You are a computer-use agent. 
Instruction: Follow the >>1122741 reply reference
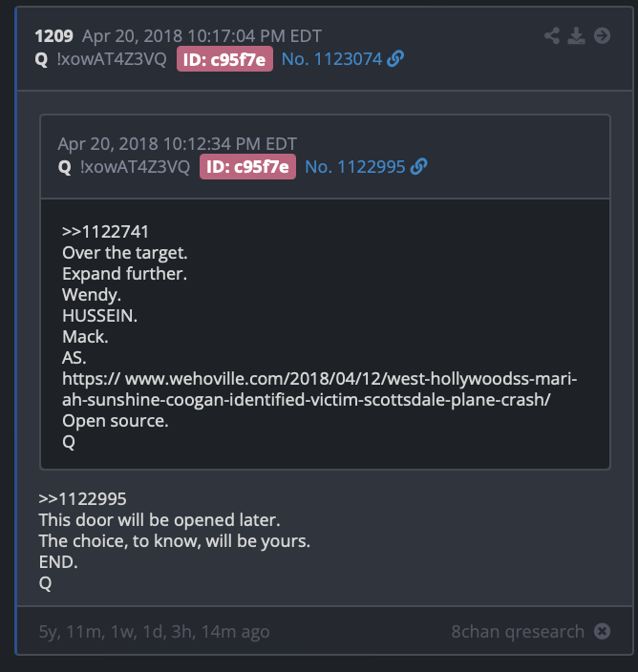pyautogui.click(x=105, y=232)
